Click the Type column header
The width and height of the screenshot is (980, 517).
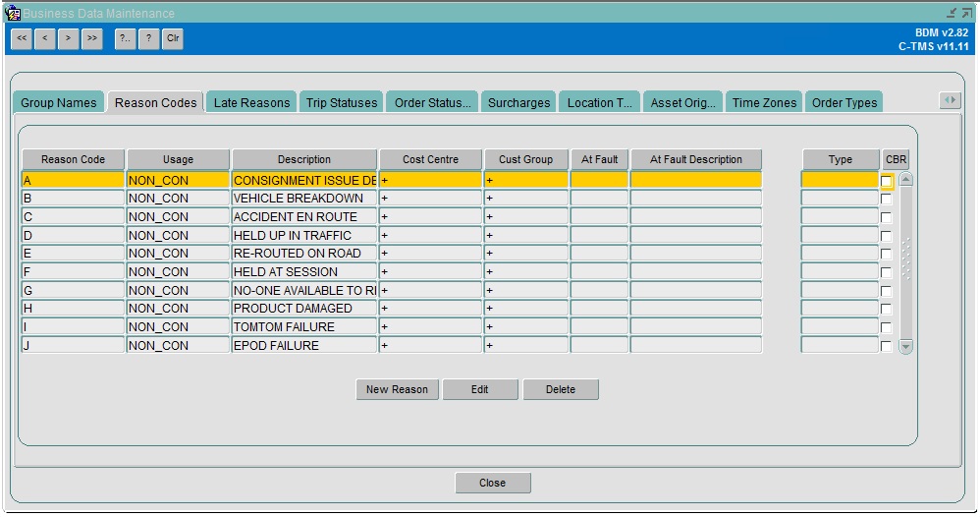point(840,159)
